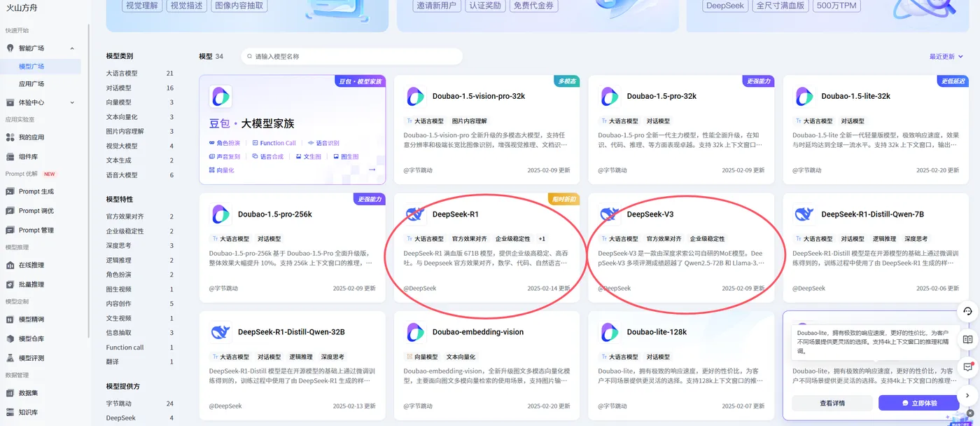The image size is (980, 426).
Task: Click the whale logo on DeepSeek-V3 card
Action: pos(610,214)
